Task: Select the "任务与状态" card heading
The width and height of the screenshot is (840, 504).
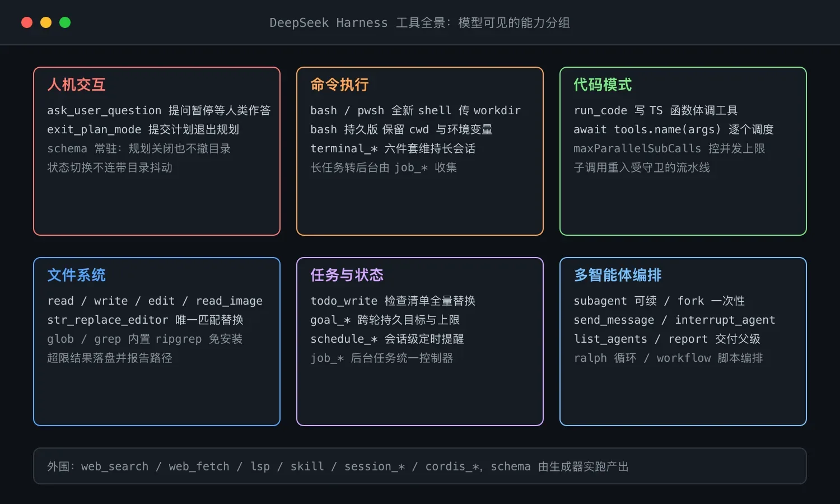Action: [347, 275]
